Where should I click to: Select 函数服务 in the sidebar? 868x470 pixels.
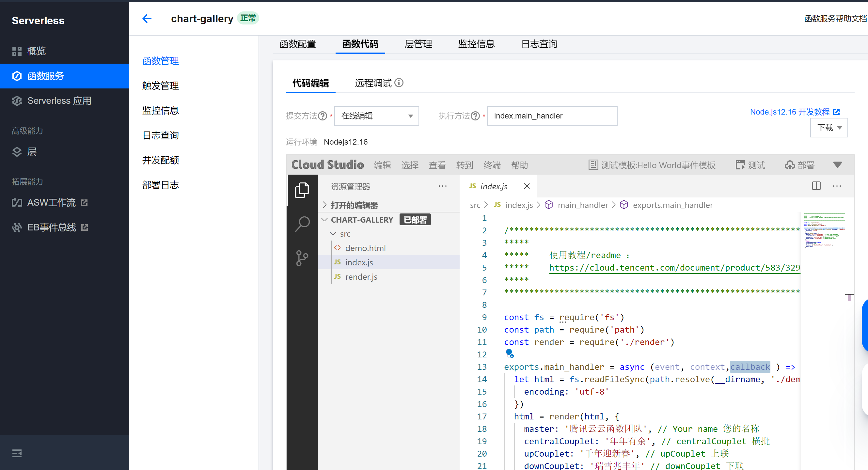click(65, 76)
